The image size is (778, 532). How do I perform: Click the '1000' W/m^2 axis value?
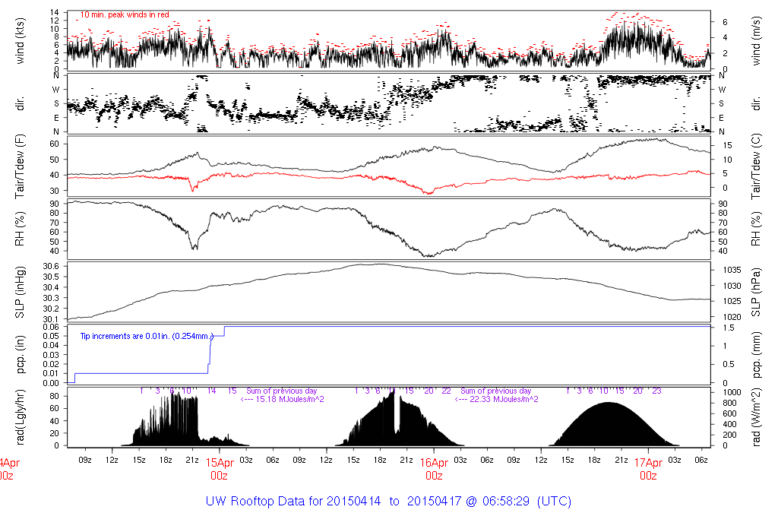732,392
